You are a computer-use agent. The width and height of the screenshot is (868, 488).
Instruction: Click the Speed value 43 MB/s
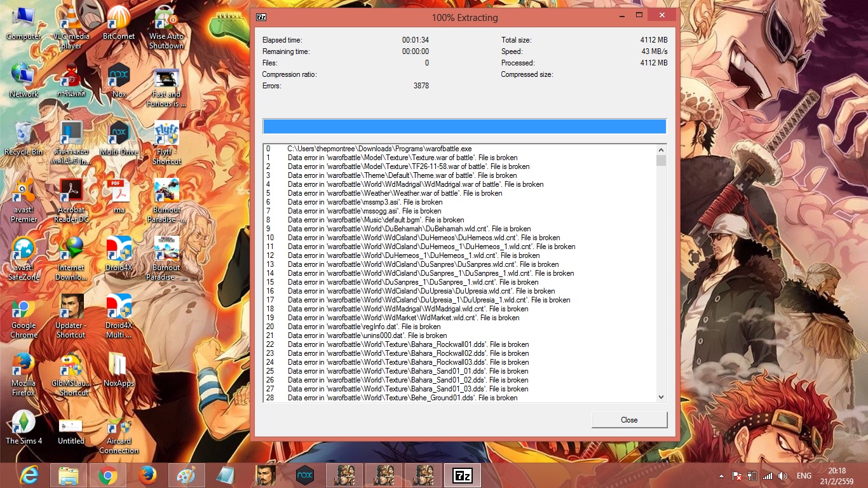[654, 51]
